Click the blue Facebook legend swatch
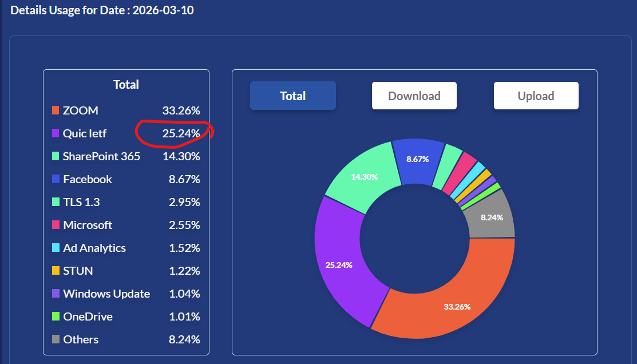637x364 pixels. pos(56,179)
